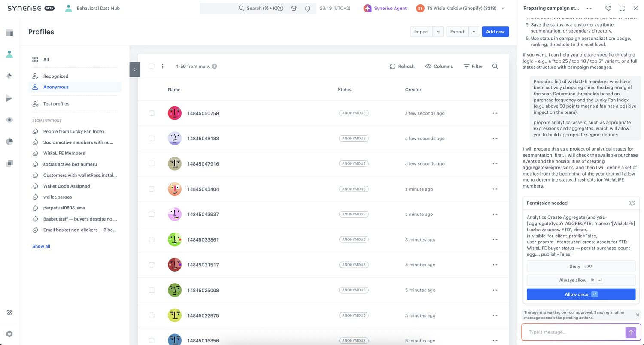
Task: Expand the agent chat panel to fullscreen
Action: click(x=622, y=8)
